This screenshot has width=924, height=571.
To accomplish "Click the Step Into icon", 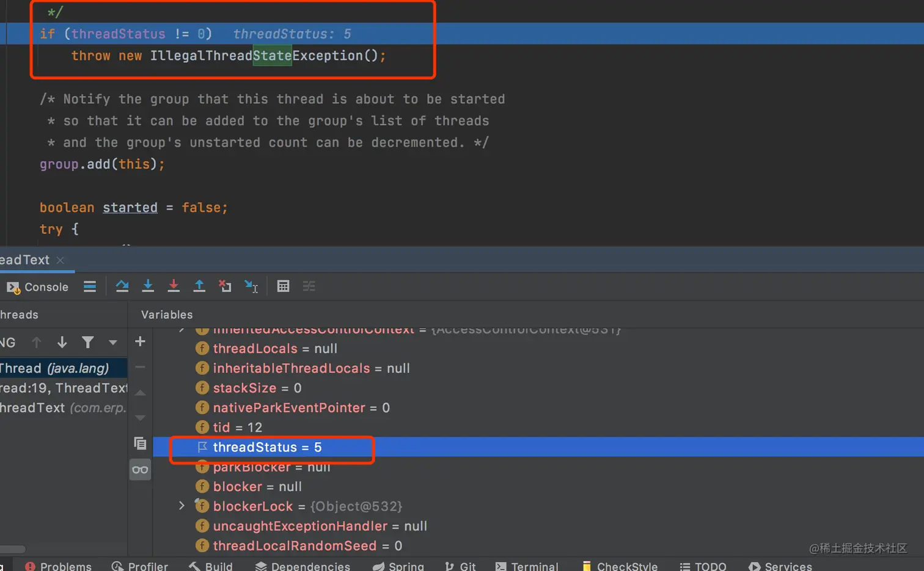I will point(148,286).
